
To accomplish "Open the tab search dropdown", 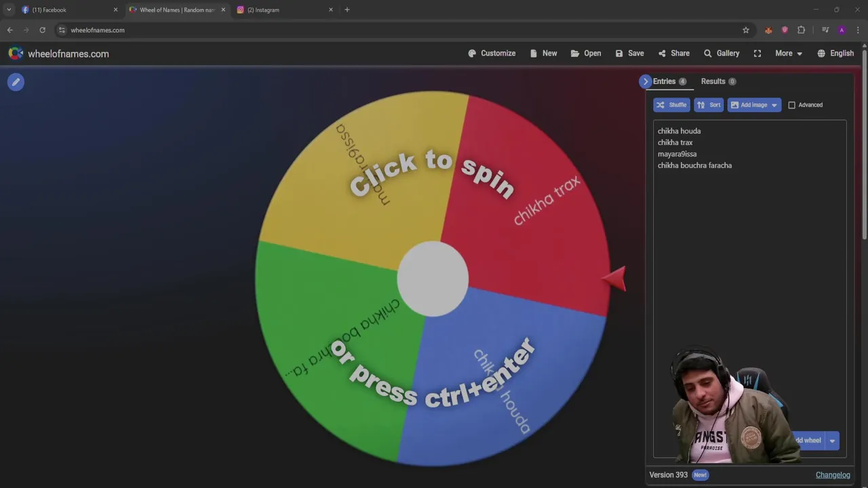I will tap(9, 10).
